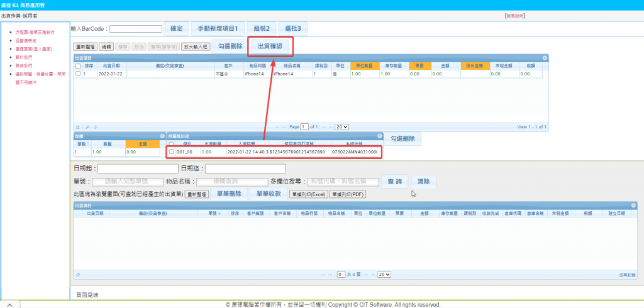
Task: Click the refresh icon in upper grid footer
Action: pyautogui.click(x=95, y=126)
